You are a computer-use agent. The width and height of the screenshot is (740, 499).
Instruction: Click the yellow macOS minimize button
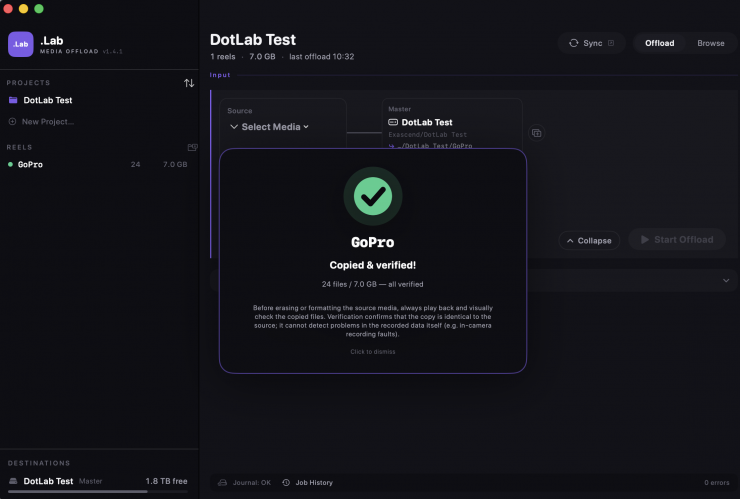coord(24,8)
